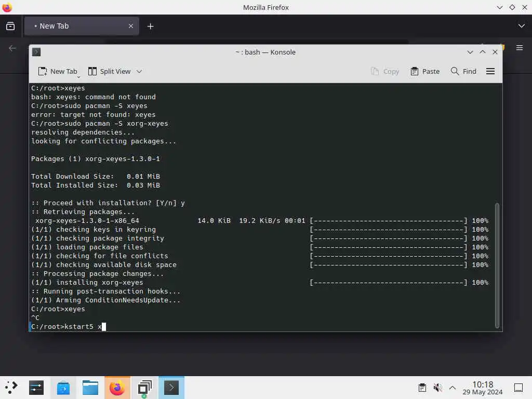
Task: Open Dolphin file manager from taskbar
Action: 90,388
